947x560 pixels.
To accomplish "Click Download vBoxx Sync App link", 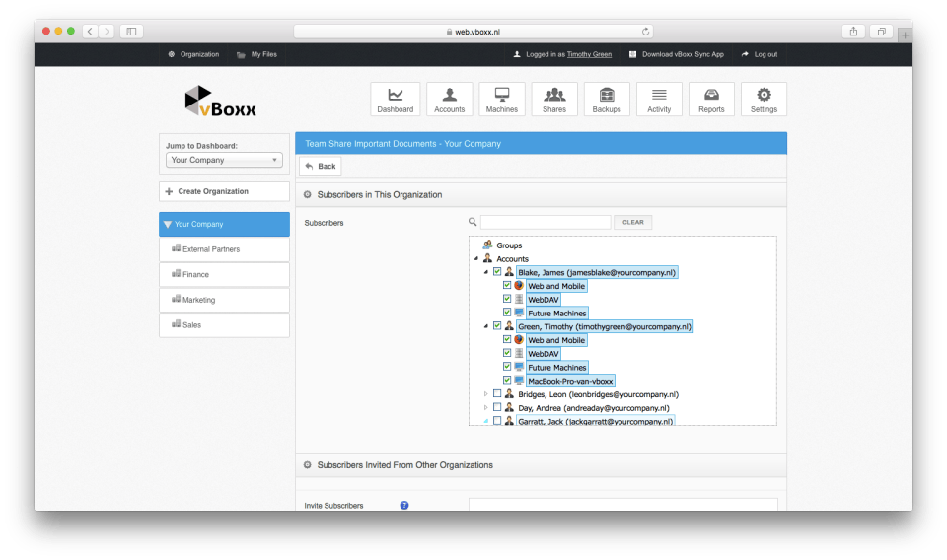I will tap(677, 54).
